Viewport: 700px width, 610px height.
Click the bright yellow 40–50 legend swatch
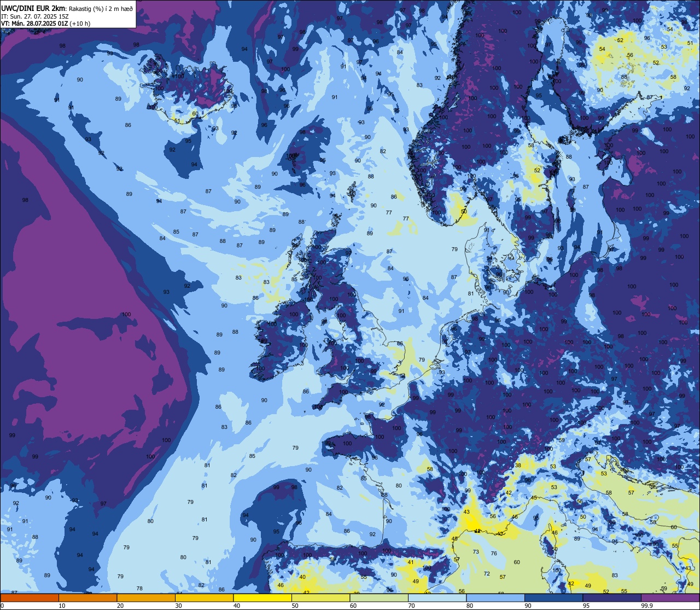pos(262,598)
